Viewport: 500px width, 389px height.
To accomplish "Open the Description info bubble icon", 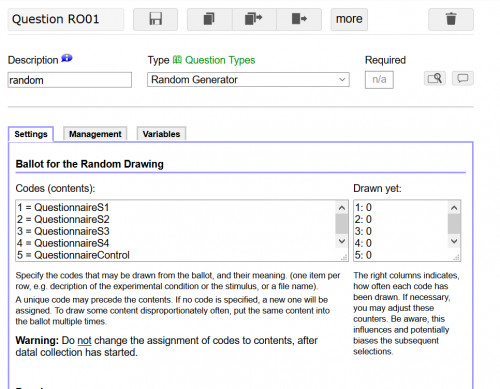I will pos(67,59).
